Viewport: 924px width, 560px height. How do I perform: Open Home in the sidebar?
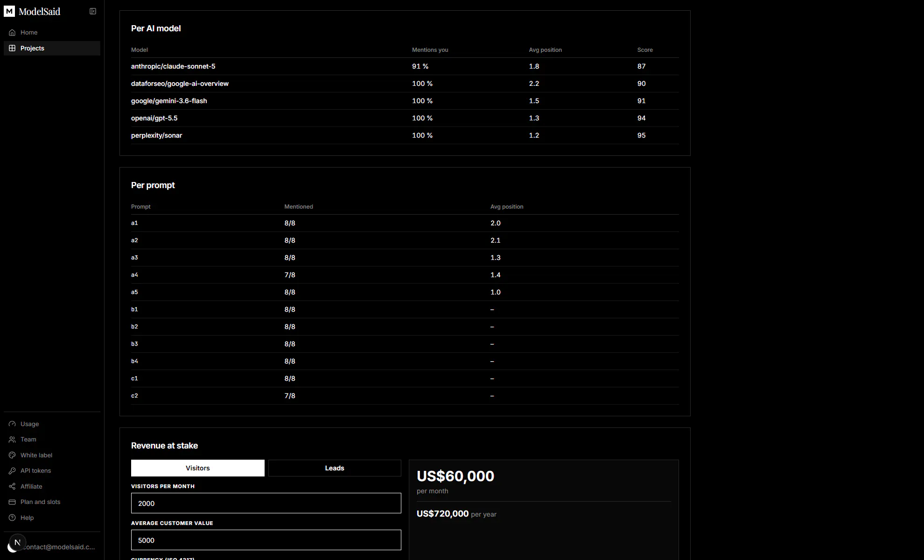point(52,33)
